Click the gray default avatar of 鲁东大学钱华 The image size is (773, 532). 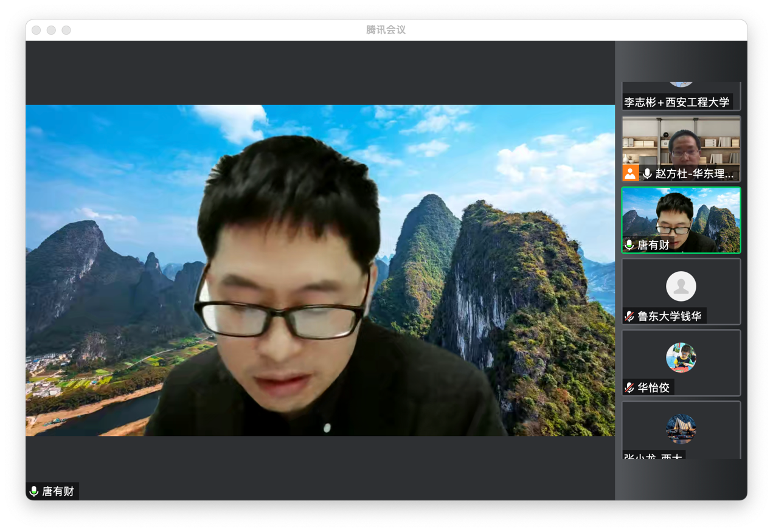click(681, 286)
